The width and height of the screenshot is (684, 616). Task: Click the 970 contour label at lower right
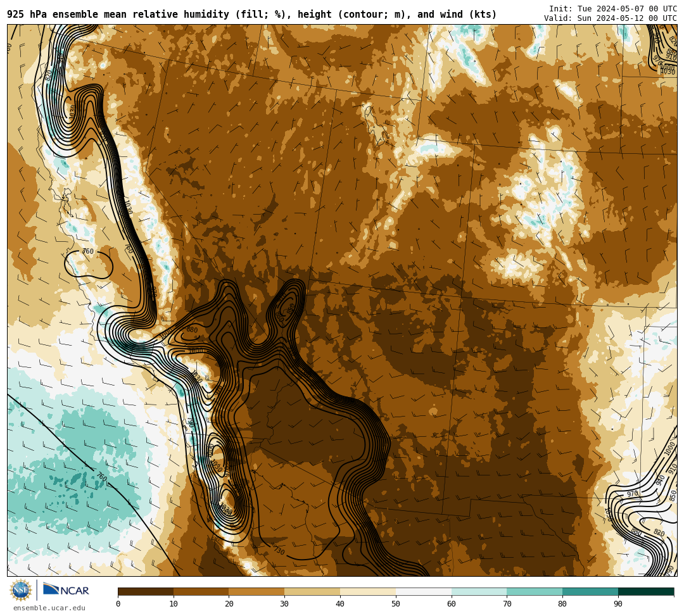(633, 494)
